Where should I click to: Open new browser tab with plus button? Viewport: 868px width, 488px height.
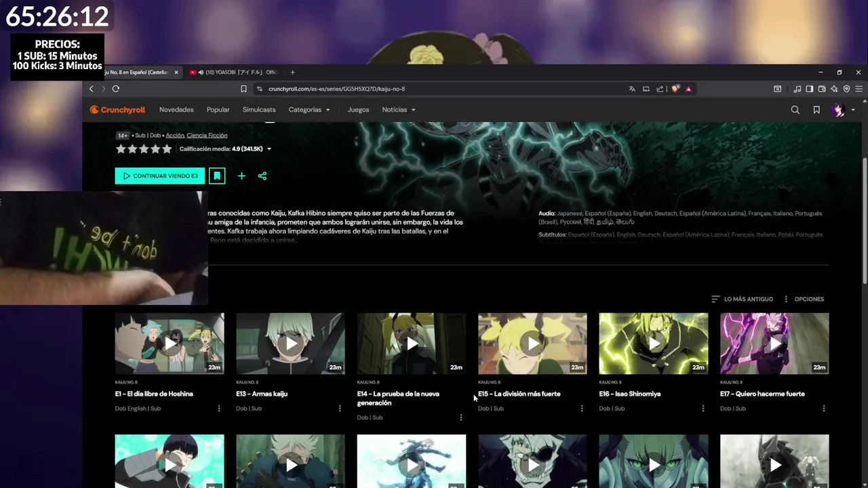point(292,73)
